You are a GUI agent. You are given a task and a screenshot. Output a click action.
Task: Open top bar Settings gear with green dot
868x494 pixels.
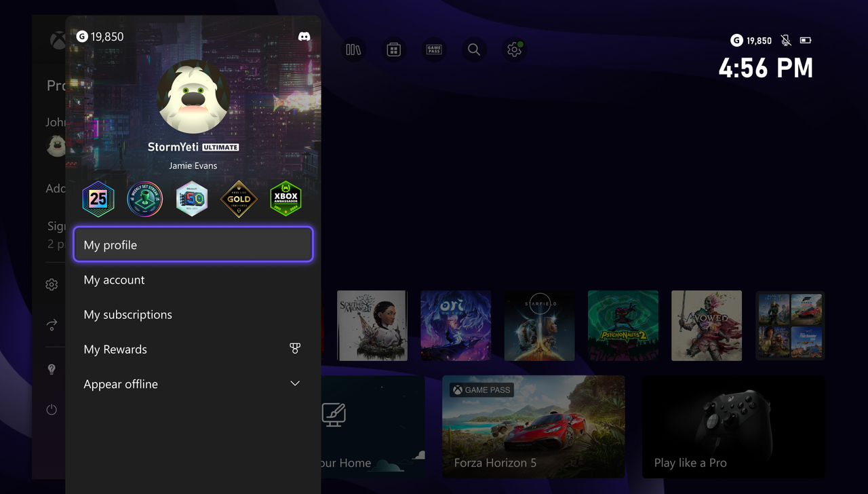click(x=514, y=50)
